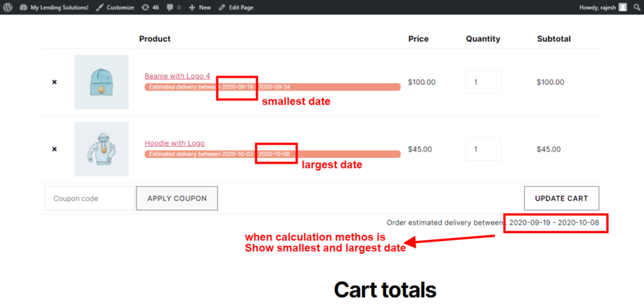Open the comments bubble icon

(174, 7)
